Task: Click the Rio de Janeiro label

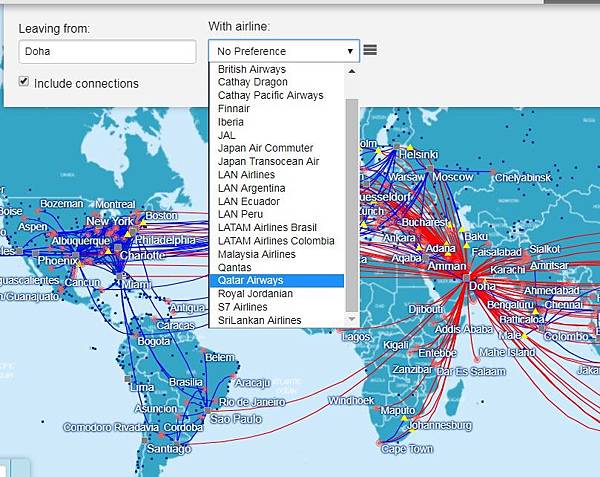Action: tap(252, 402)
